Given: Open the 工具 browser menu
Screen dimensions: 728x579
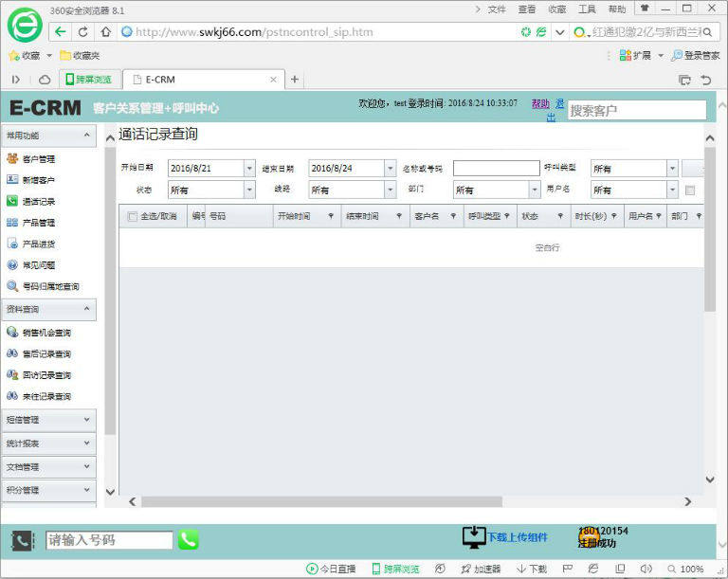Looking at the screenshot, I should pyautogui.click(x=587, y=9).
